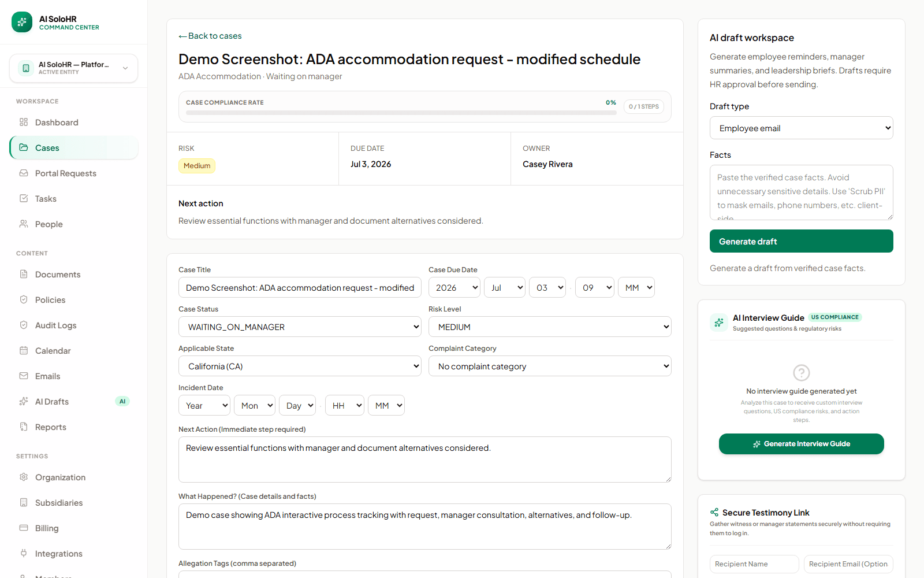
Task: Click the Emails envelope icon
Action: pos(24,376)
